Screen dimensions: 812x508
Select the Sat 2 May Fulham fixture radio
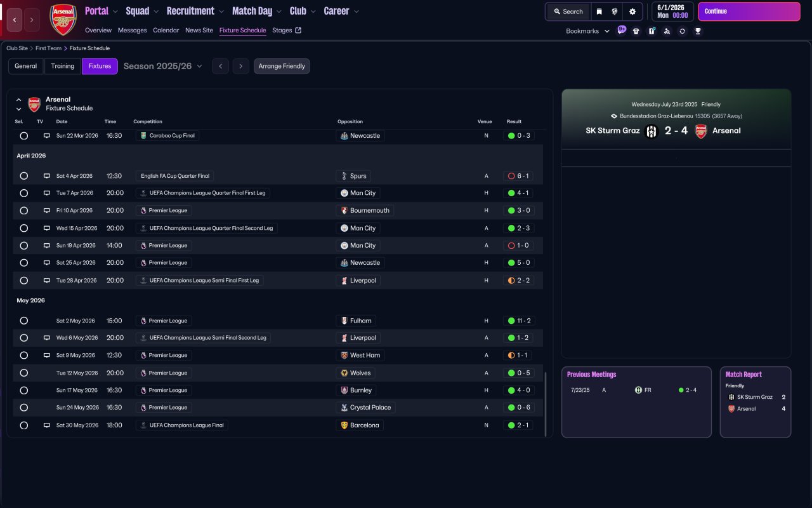coord(24,321)
